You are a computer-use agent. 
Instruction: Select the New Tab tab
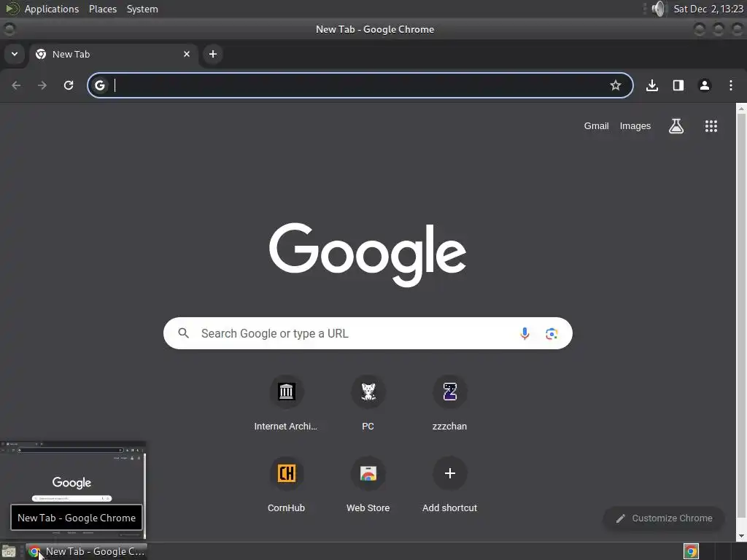pos(114,54)
